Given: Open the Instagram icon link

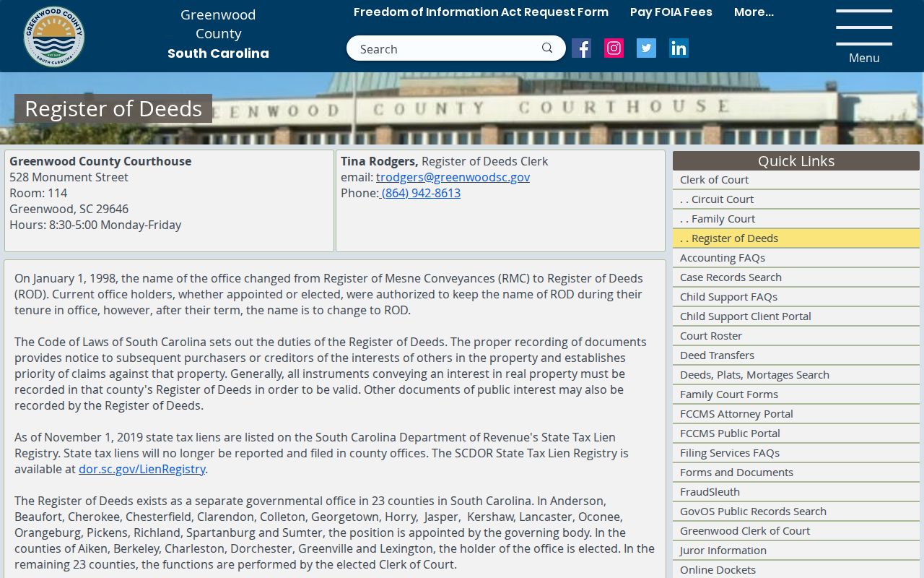Looking at the screenshot, I should (x=614, y=48).
